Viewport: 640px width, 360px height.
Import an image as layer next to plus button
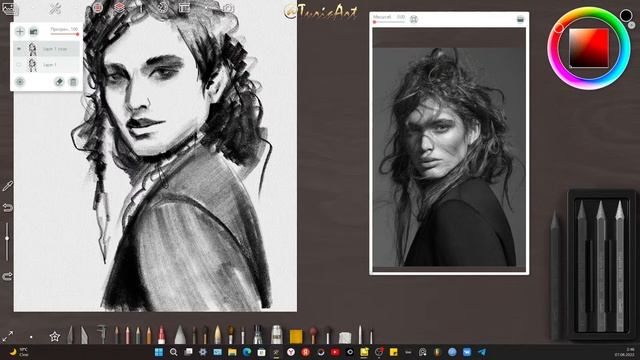[33, 31]
